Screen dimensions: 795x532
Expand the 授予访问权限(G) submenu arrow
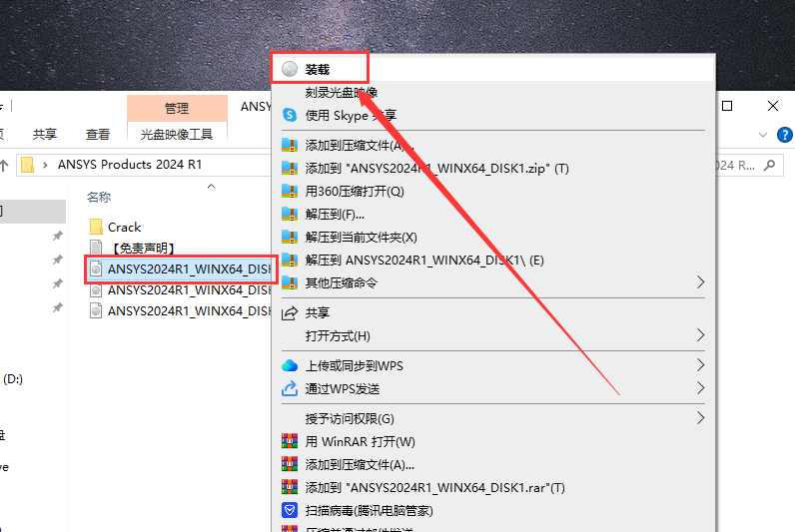[x=700, y=418]
